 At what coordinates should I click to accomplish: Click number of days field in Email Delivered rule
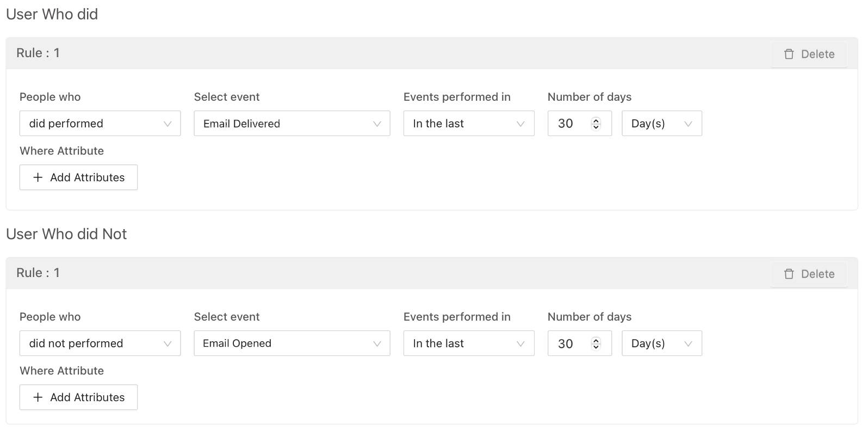tap(580, 124)
